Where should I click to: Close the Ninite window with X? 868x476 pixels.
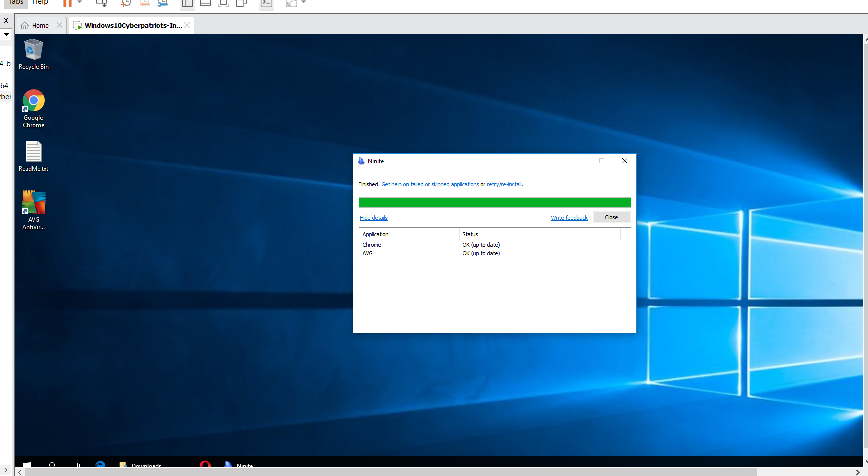point(625,161)
